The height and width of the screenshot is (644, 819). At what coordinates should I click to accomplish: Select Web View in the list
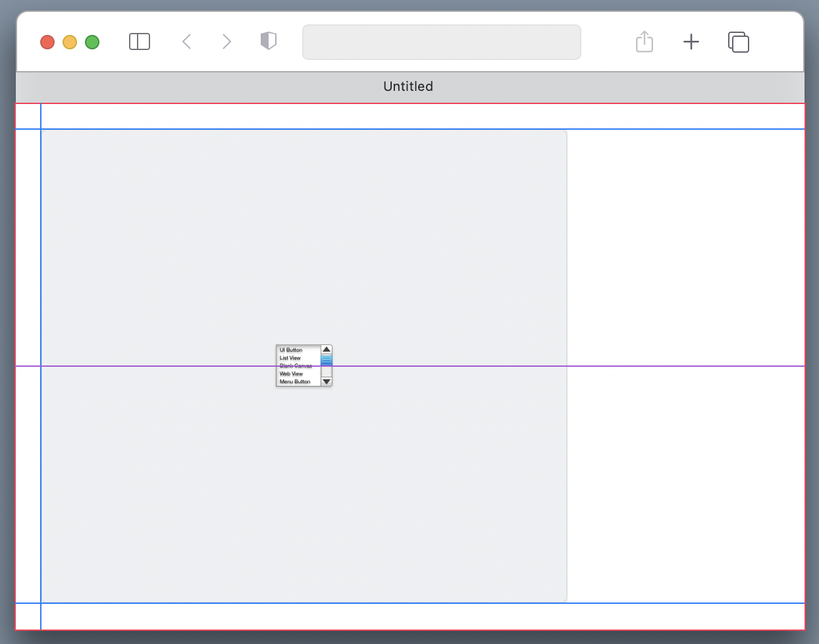(291, 374)
